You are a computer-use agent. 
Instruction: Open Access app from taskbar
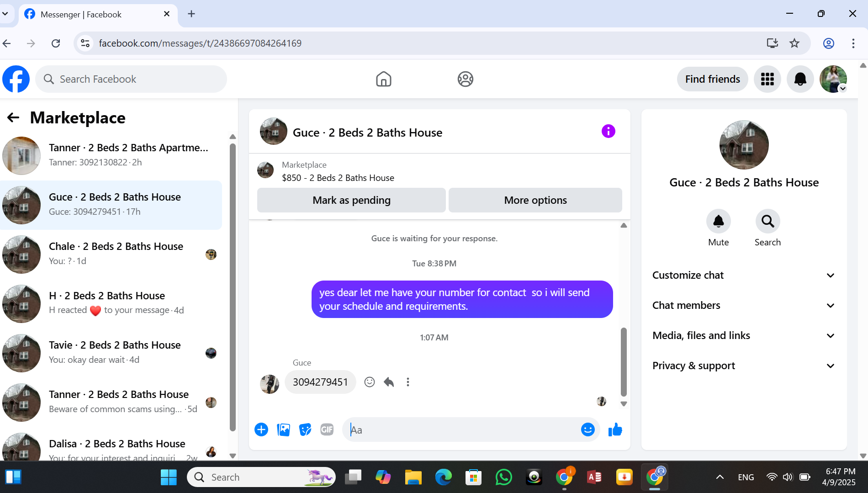coord(594,477)
